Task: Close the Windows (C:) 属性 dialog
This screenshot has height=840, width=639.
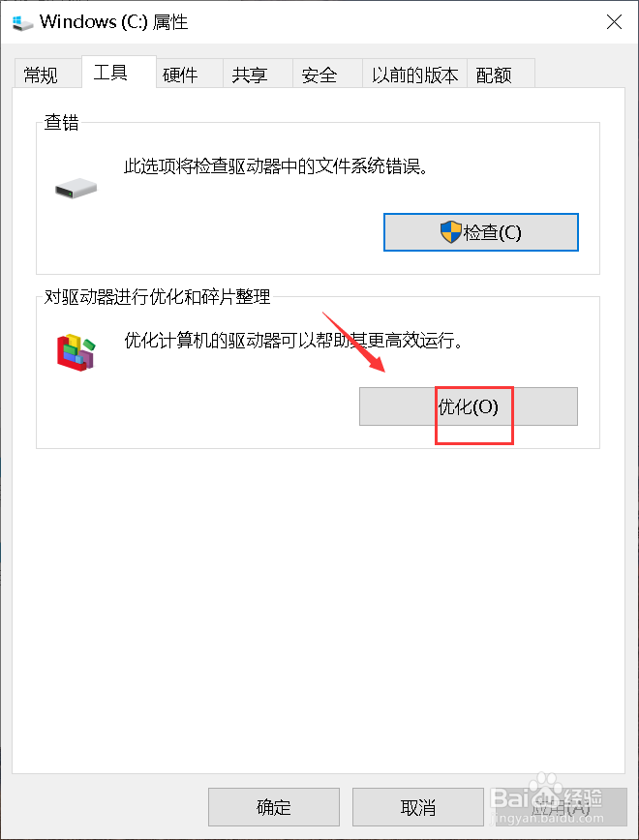Action: tap(614, 22)
